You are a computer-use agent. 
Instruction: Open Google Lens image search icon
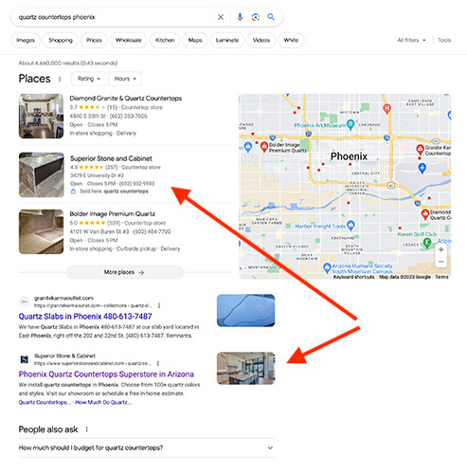256,17
